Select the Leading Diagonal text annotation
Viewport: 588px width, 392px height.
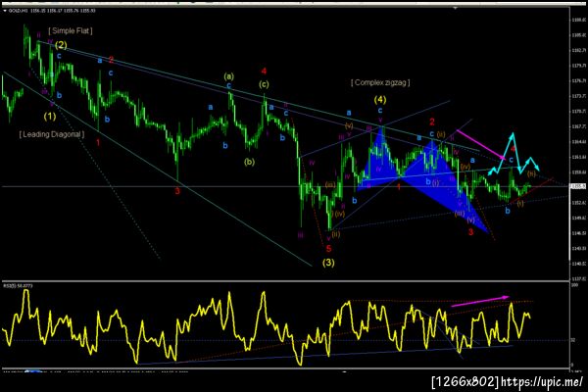point(52,134)
